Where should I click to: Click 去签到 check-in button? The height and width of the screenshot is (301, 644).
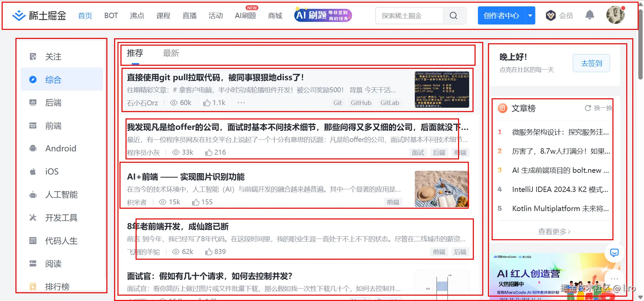coord(592,63)
